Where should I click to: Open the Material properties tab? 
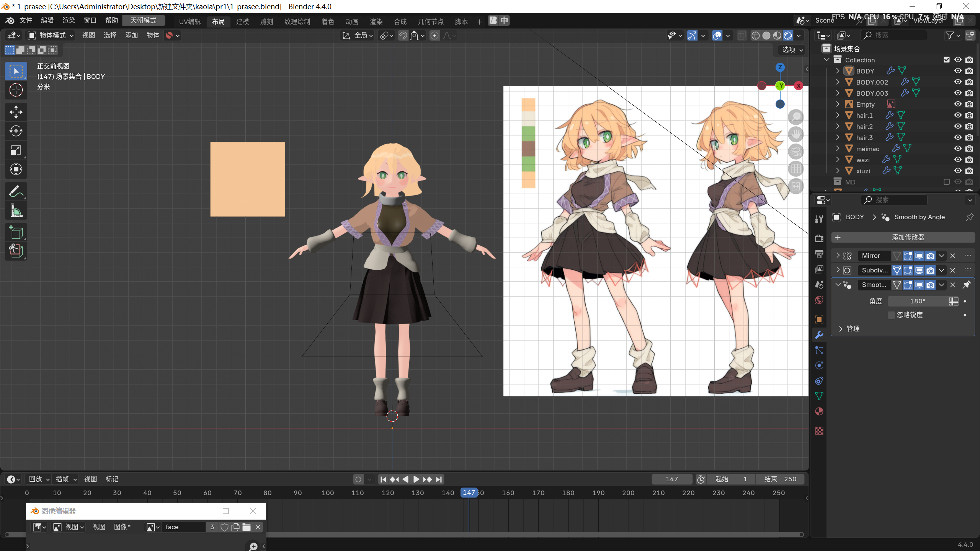coord(819,411)
